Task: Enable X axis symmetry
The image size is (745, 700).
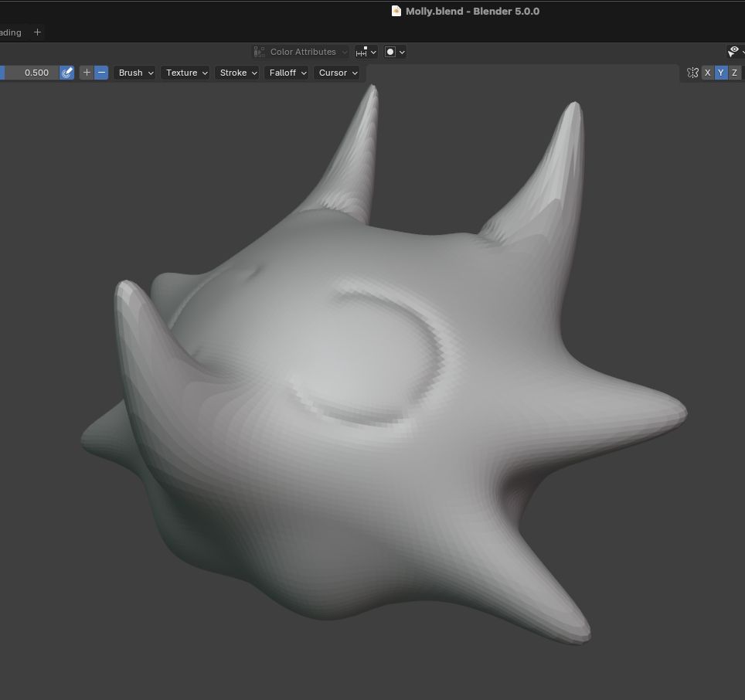Action: click(x=707, y=73)
